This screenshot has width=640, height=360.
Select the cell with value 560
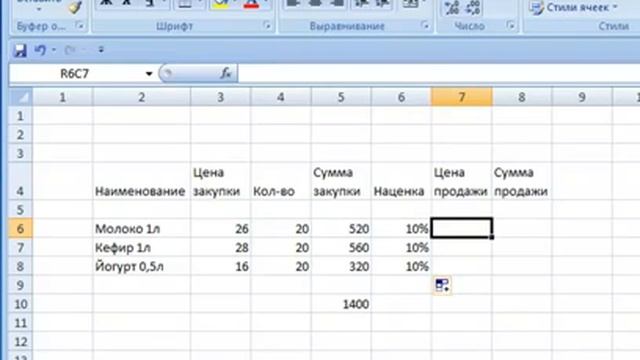(x=341, y=247)
